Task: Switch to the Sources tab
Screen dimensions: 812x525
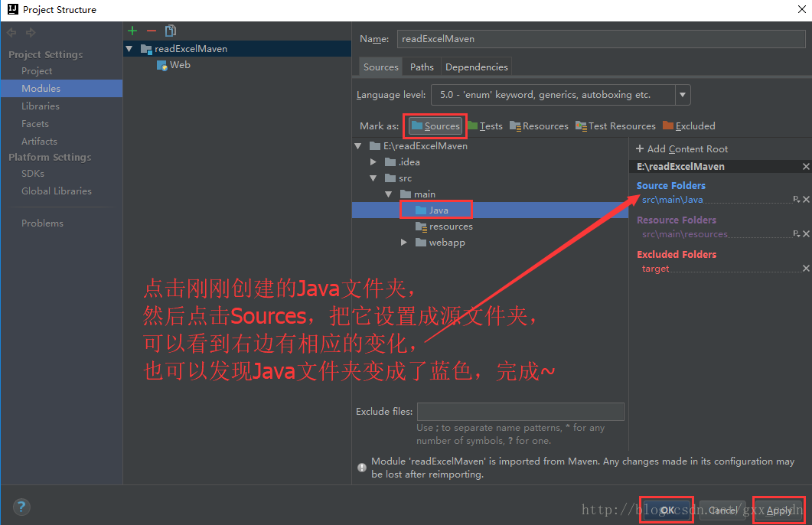Action: point(380,67)
